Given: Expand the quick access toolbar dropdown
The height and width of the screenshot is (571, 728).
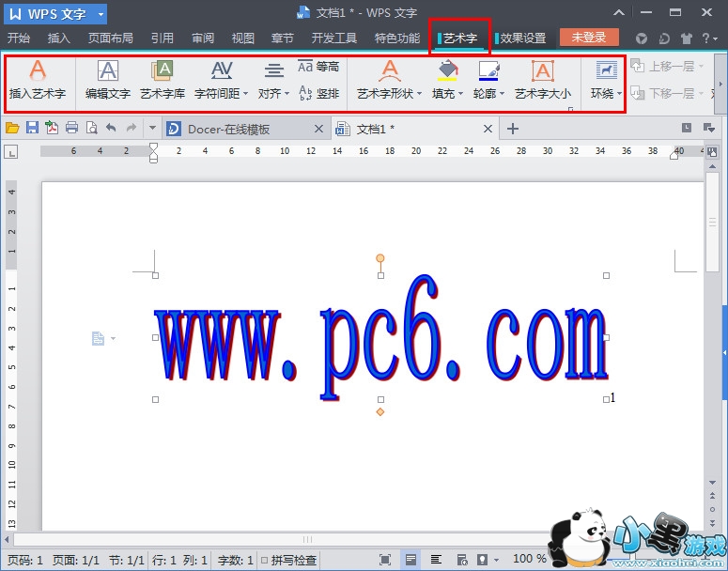Looking at the screenshot, I should pos(152,128).
